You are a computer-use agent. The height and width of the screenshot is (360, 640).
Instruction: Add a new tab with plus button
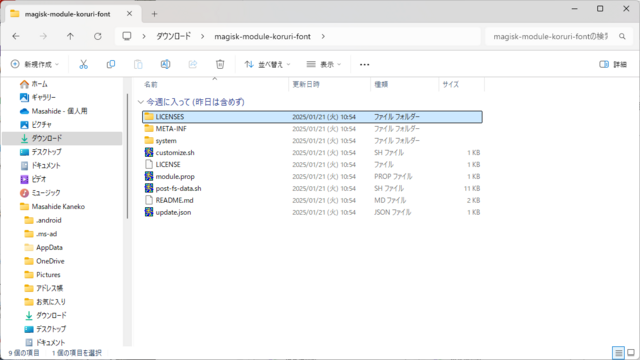[154, 14]
